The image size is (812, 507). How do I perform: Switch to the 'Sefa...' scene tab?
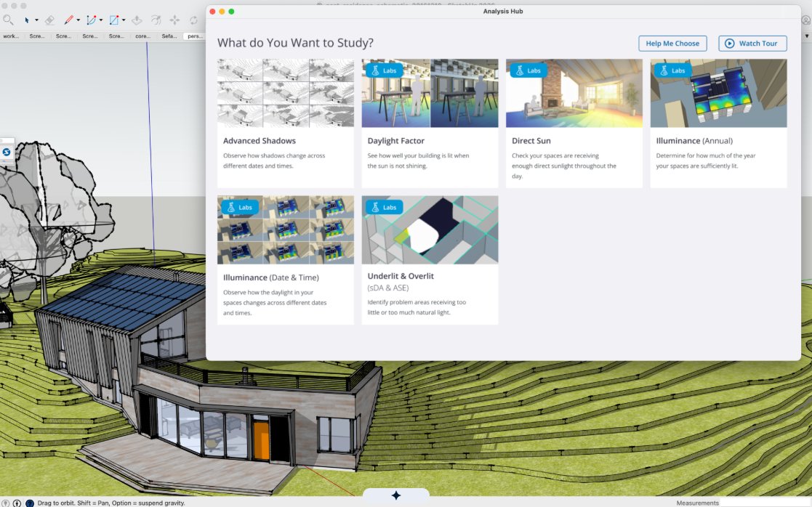pos(169,36)
